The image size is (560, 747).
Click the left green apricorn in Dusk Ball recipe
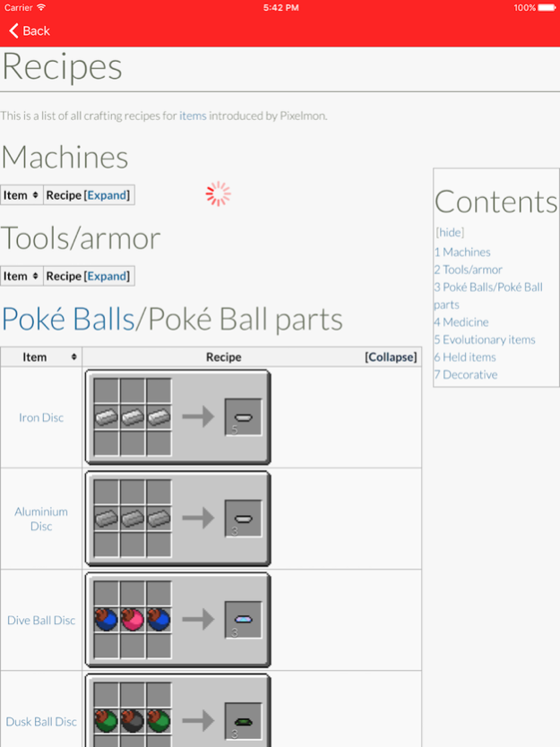click(107, 721)
